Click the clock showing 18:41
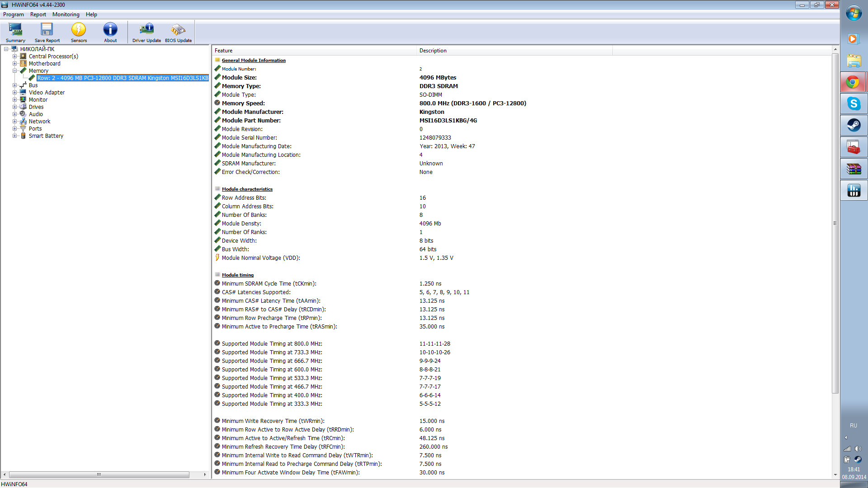 [x=854, y=469]
